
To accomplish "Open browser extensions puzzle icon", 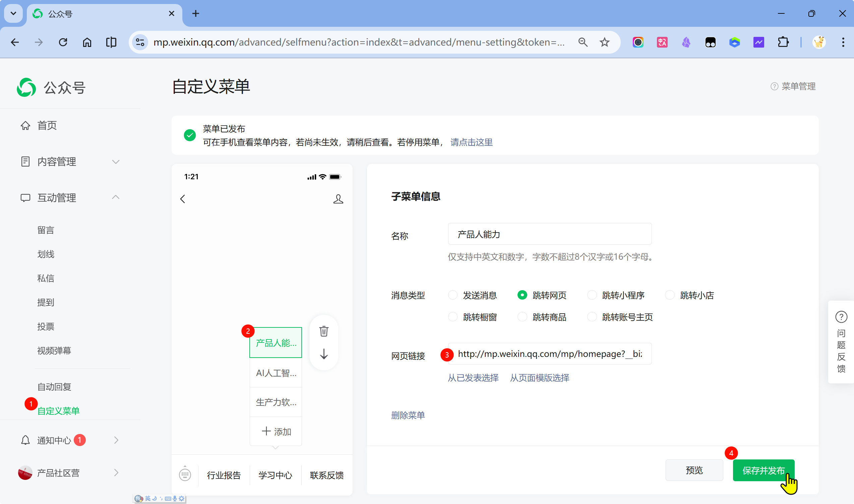I will pos(783,42).
